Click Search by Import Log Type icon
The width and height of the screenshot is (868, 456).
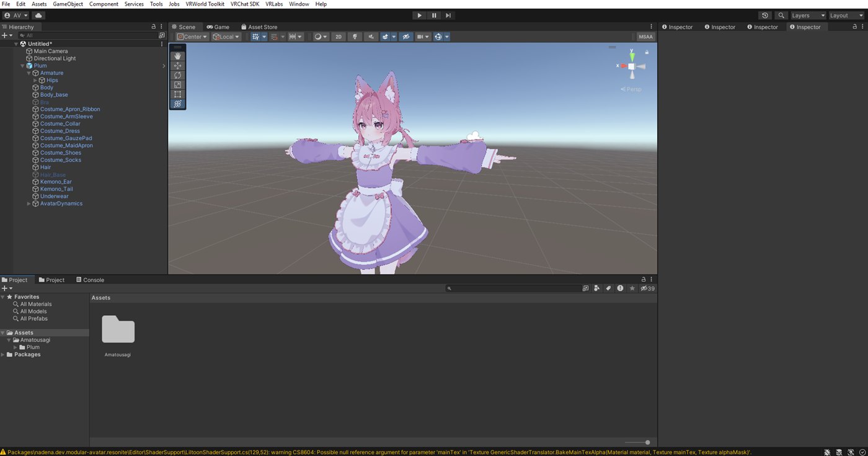coord(620,288)
